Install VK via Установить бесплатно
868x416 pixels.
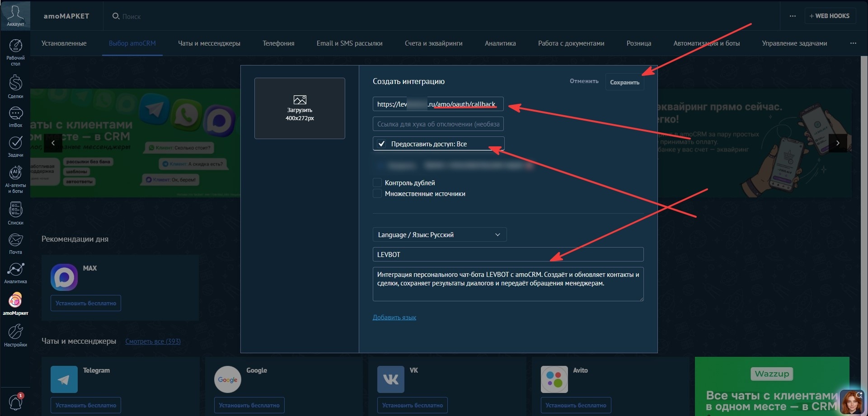(413, 405)
